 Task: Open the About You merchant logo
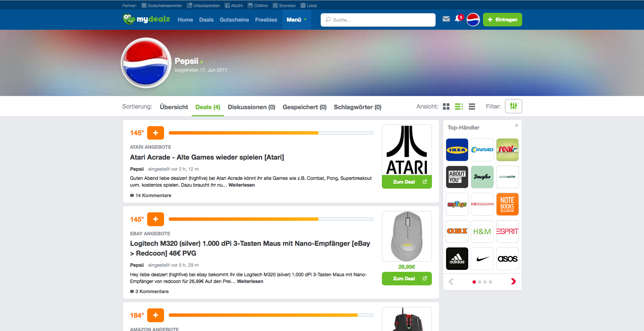click(x=457, y=177)
